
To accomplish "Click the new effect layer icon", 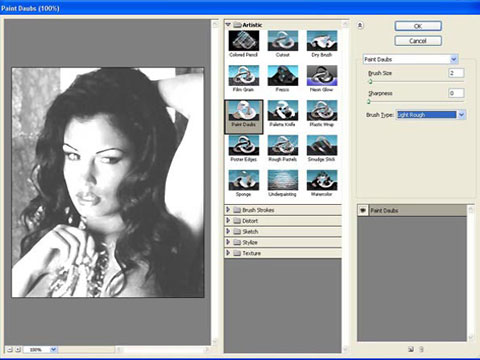I will pyautogui.click(x=411, y=349).
